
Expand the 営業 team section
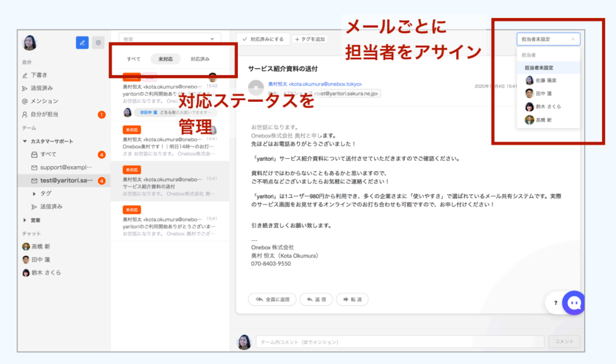pyautogui.click(x=25, y=220)
